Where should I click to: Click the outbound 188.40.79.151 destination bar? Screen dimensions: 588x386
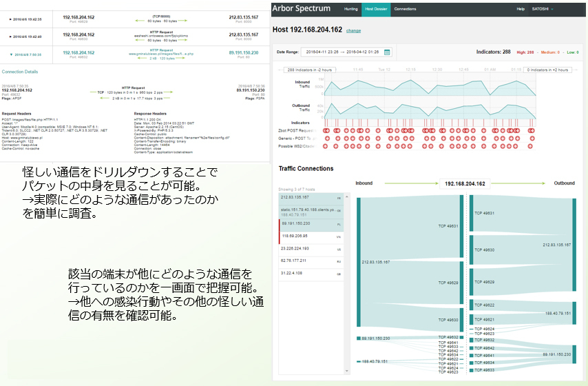click(x=574, y=313)
